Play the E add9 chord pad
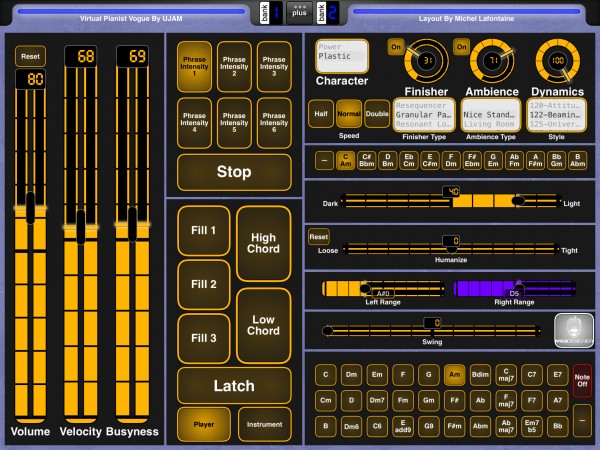 [403, 426]
